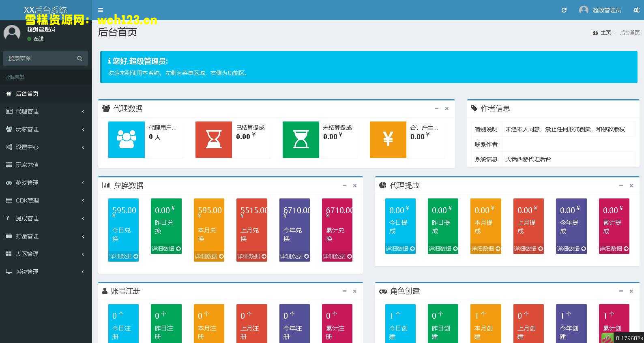Open 后台首页 in the sidebar

pos(46,94)
